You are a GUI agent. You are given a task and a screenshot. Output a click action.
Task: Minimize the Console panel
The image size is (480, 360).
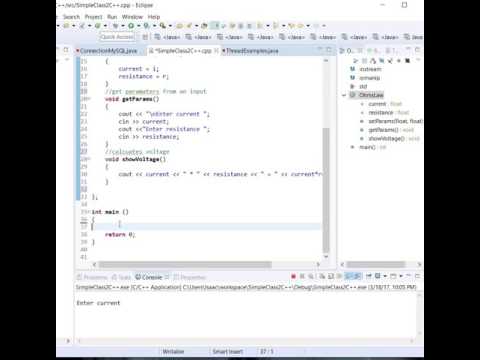point(409,275)
